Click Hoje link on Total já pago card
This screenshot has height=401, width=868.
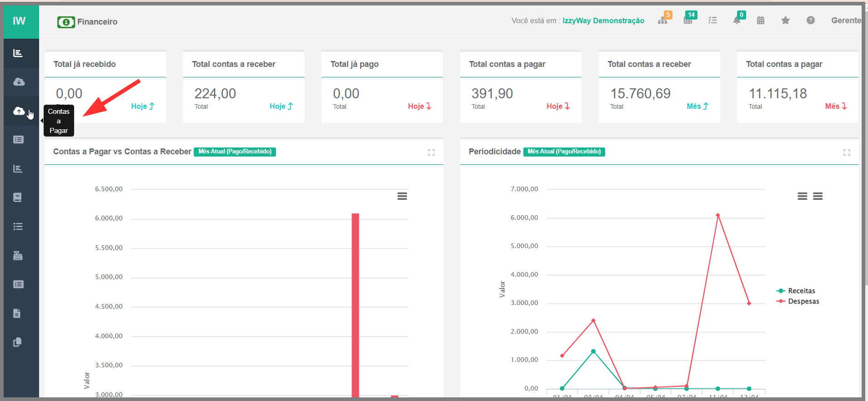tap(420, 106)
